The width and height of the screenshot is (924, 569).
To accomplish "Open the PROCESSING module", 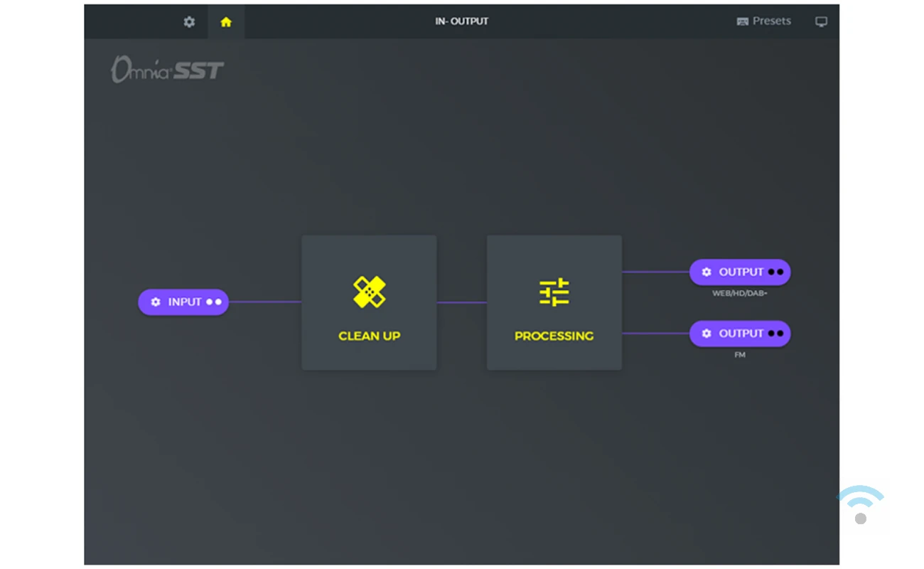I will 554,302.
